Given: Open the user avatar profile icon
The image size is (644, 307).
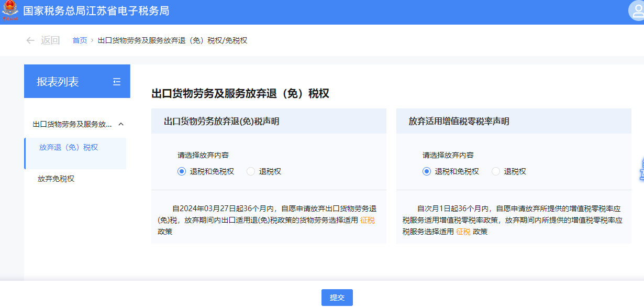Looking at the screenshot, I should coord(636,11).
